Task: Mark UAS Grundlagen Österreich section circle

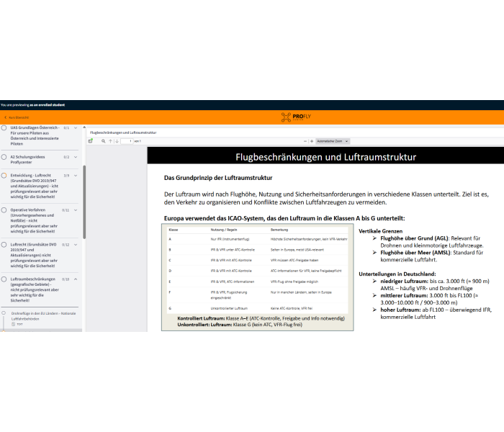Action: pos(4,127)
